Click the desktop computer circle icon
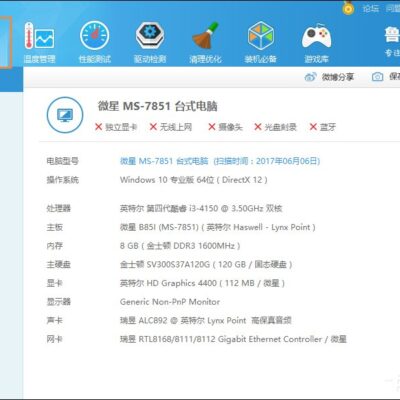The image size is (400, 400). point(65,115)
